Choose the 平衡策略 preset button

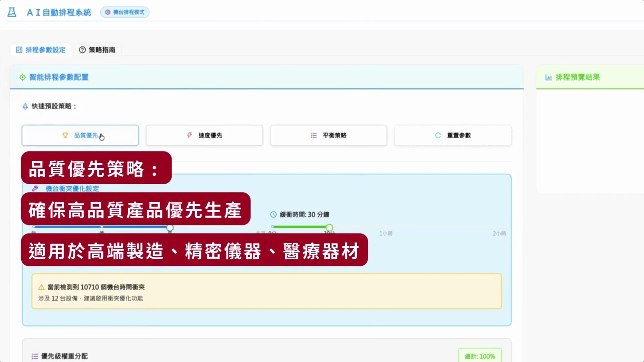click(328, 135)
